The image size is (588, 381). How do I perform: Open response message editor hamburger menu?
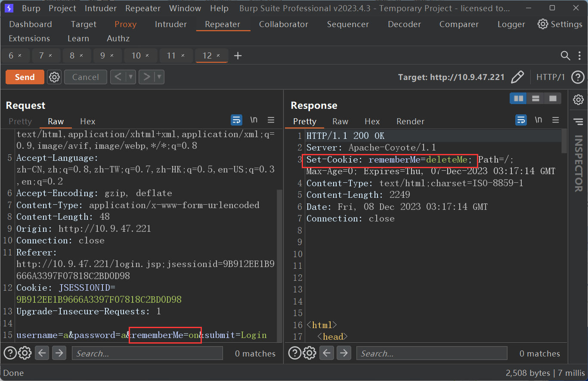pos(556,120)
